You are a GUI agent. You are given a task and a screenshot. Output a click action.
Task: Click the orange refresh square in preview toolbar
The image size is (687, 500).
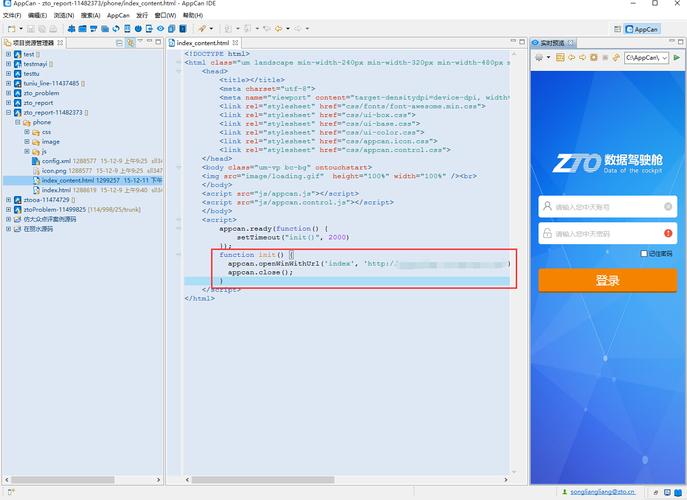pos(594,57)
